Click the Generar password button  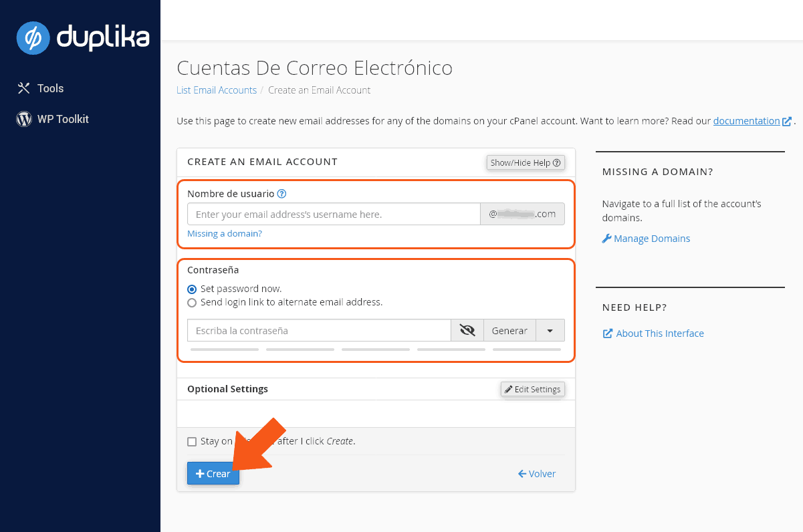click(x=509, y=330)
